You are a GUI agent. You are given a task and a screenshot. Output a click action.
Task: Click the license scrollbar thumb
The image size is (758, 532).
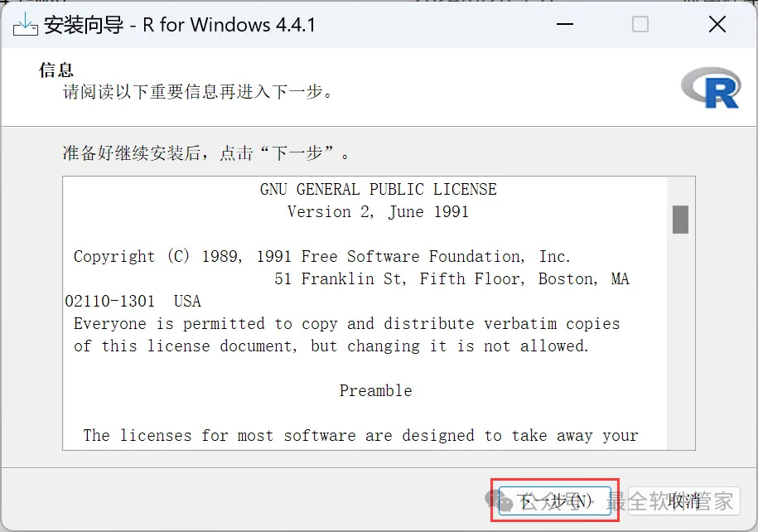680,220
